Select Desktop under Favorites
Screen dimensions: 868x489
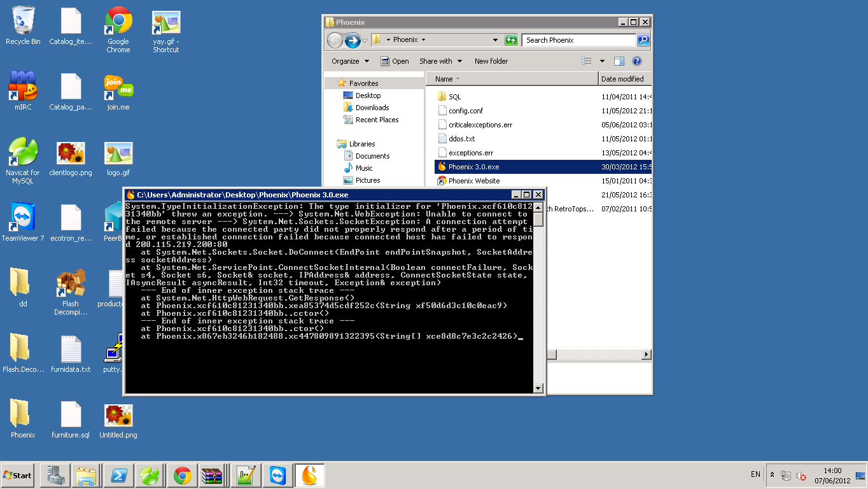(x=368, y=96)
